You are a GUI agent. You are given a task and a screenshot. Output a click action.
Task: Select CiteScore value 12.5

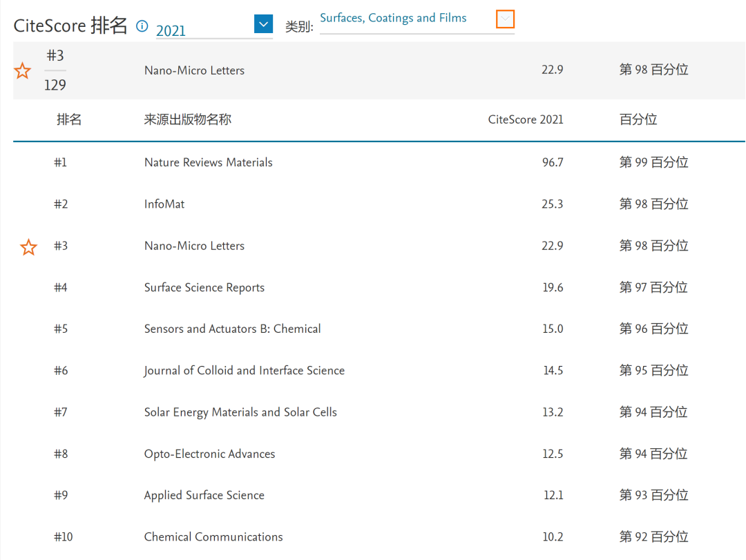553,454
